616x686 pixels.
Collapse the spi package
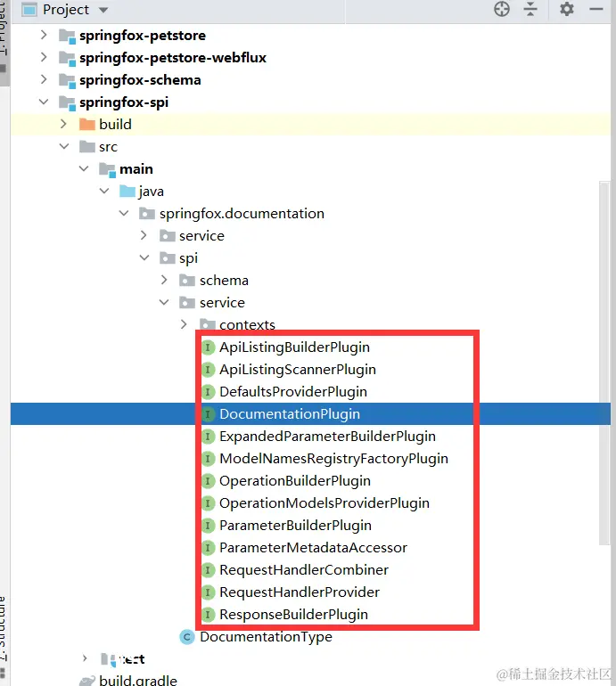coord(144,258)
